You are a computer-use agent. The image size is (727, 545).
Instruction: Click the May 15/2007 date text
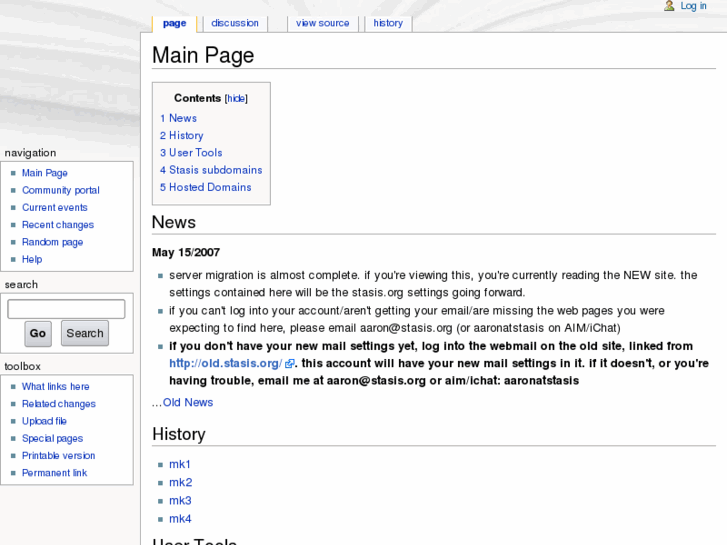[186, 252]
